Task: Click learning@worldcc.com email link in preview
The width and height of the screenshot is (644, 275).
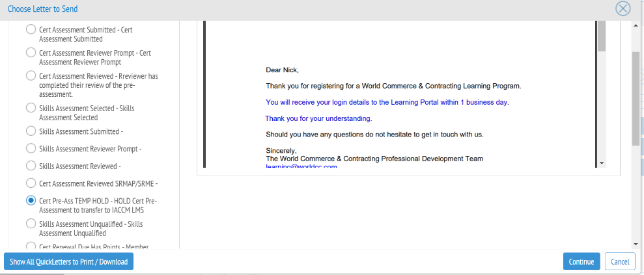Action: click(301, 166)
